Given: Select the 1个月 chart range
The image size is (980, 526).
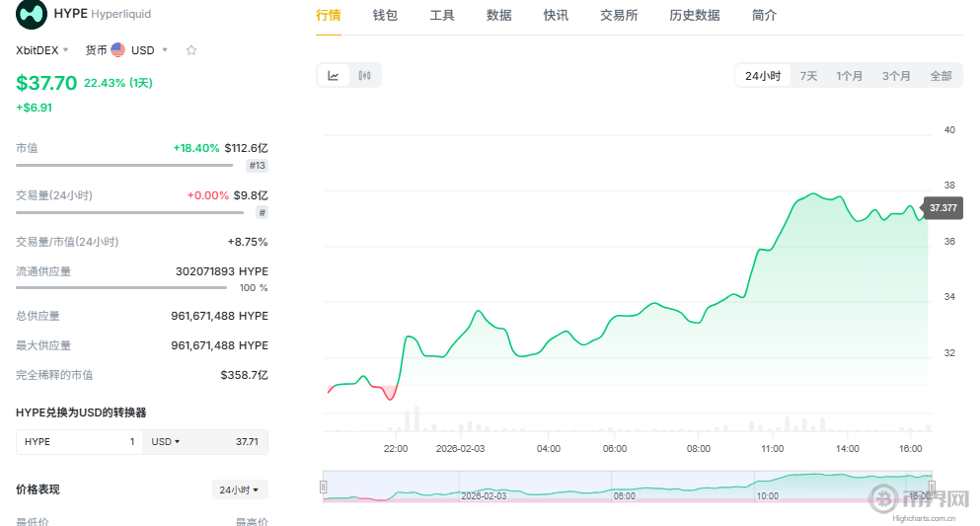Looking at the screenshot, I should [849, 76].
